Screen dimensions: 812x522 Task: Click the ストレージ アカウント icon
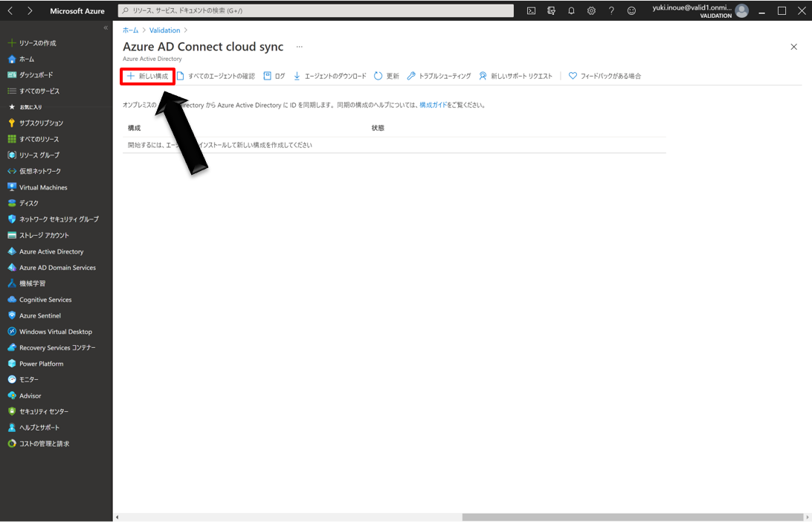point(12,236)
